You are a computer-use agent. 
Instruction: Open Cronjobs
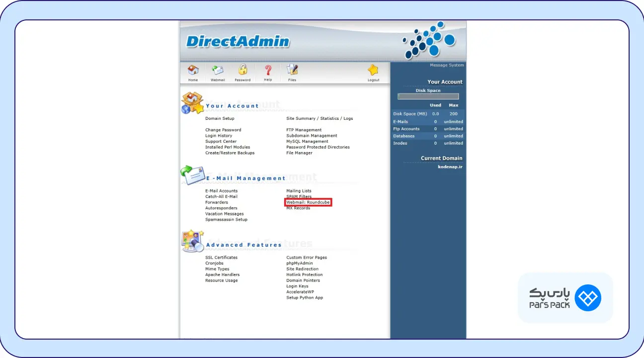[x=214, y=263]
